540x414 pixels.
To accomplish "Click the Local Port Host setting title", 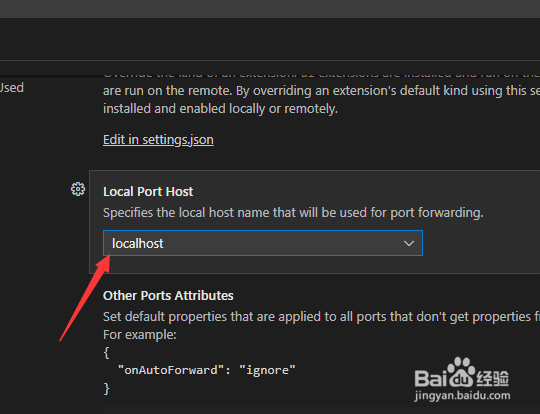I will coord(148,192).
